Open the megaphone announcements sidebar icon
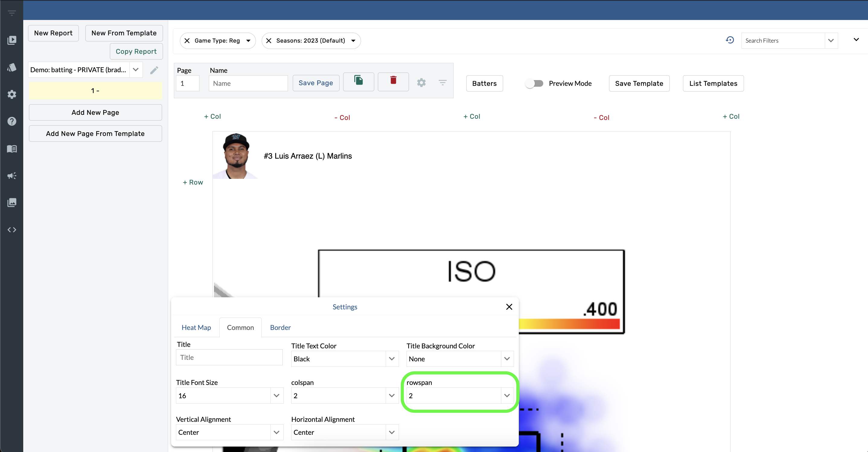This screenshot has width=868, height=452. tap(12, 176)
